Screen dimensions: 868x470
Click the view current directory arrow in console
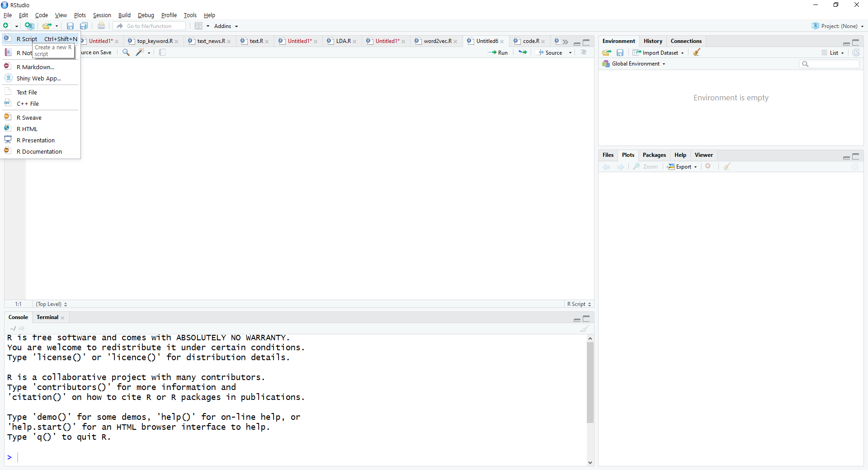coord(21,329)
